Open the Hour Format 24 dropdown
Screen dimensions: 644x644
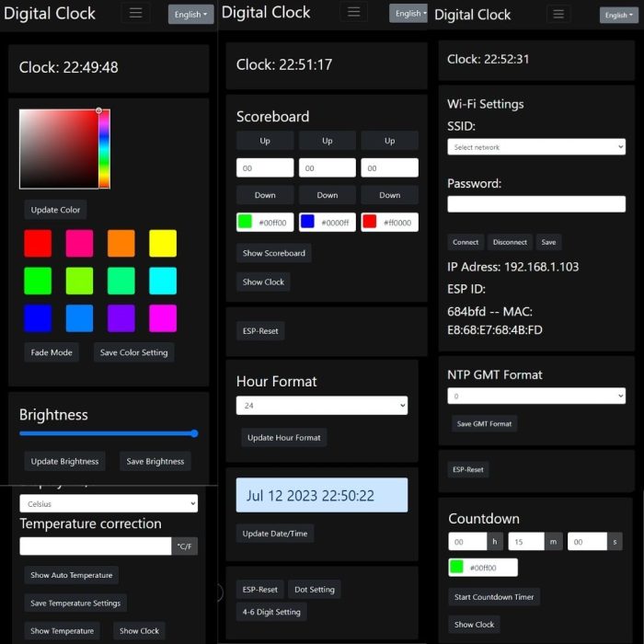click(x=322, y=406)
